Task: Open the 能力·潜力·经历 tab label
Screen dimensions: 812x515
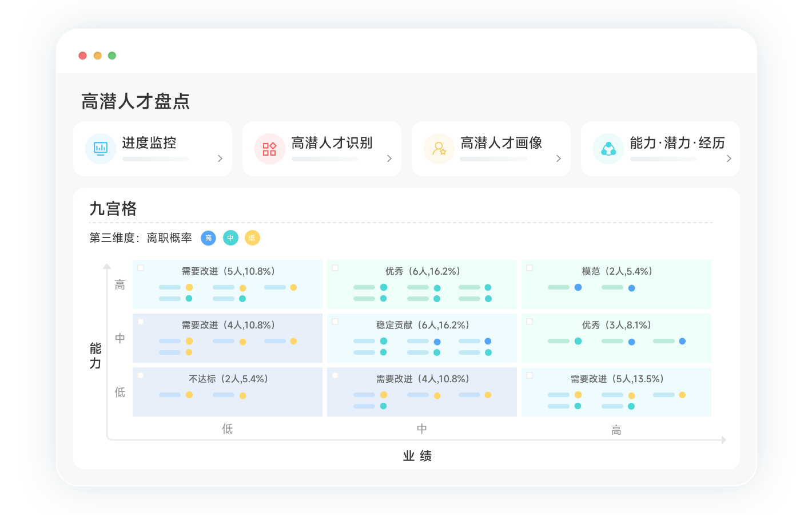Action: [677, 143]
